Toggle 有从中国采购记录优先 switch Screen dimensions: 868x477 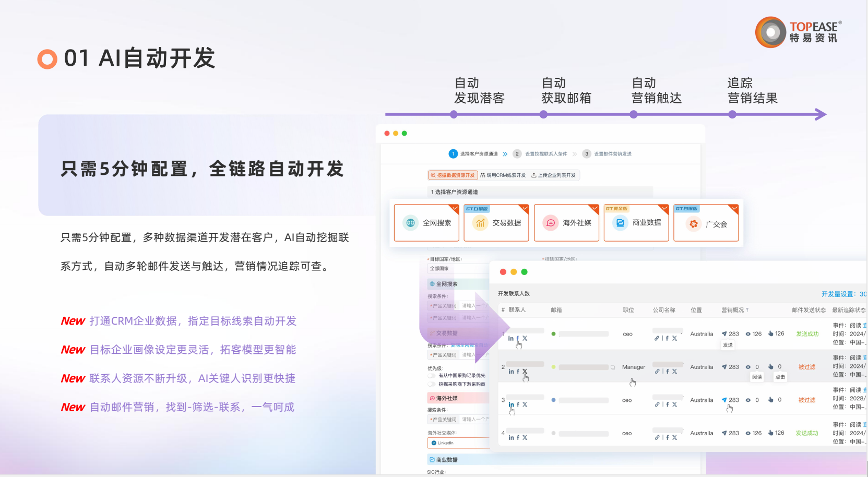[x=432, y=376]
